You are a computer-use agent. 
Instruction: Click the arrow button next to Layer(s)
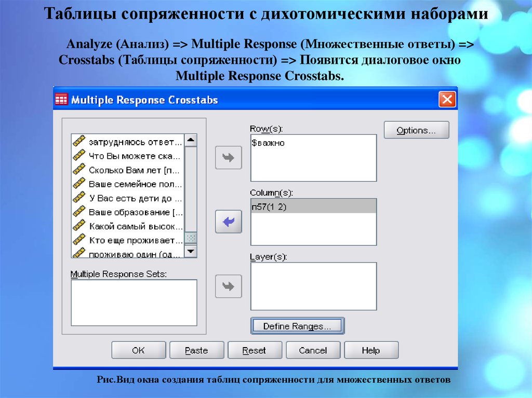[x=229, y=286]
